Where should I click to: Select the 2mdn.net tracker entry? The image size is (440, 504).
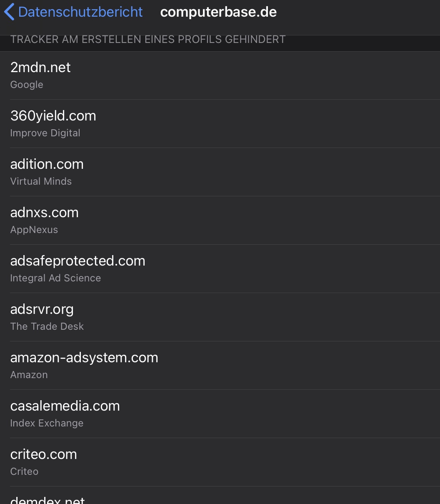[x=220, y=75]
